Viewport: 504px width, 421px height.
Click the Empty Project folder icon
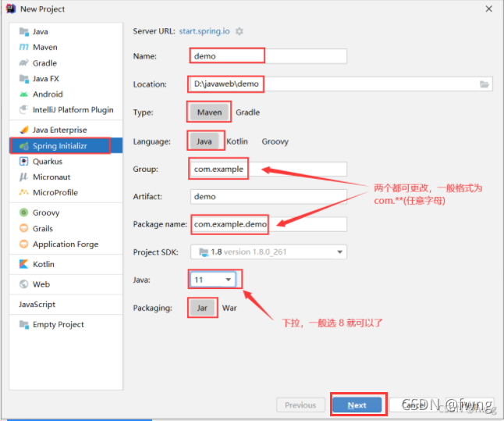tap(23, 324)
